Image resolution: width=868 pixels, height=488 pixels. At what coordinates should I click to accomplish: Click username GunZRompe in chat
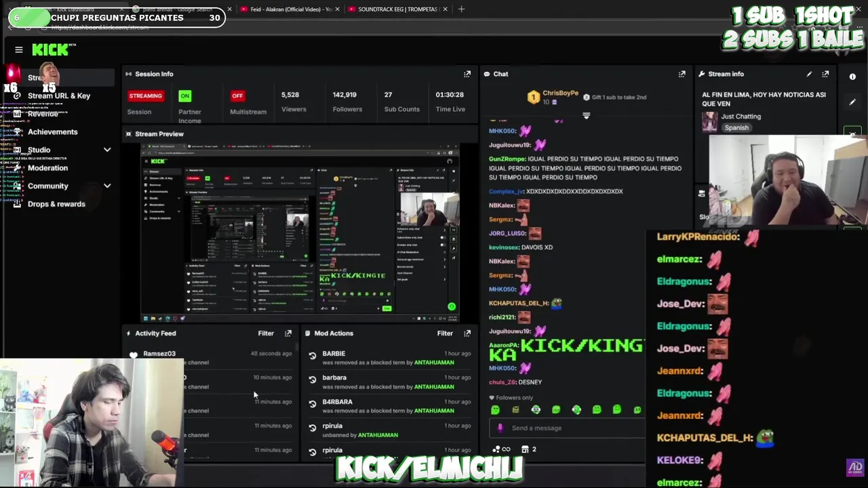point(507,159)
